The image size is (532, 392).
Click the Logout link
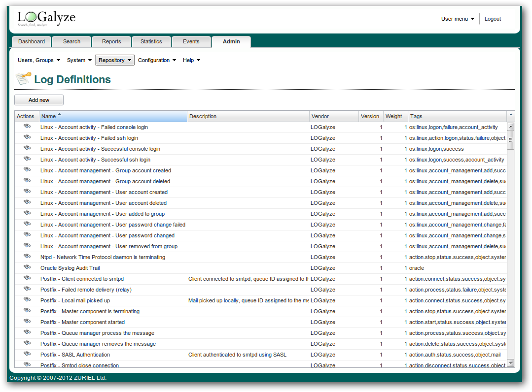(x=493, y=19)
